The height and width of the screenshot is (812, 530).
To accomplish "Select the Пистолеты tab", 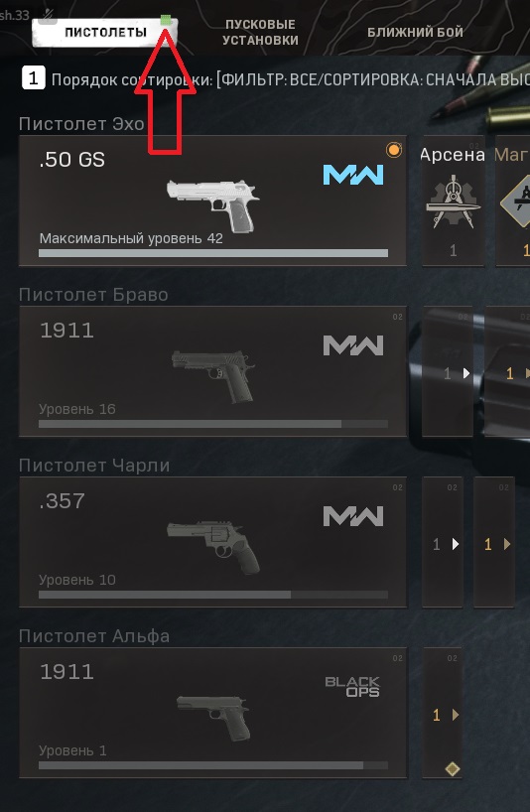I will click(x=105, y=32).
